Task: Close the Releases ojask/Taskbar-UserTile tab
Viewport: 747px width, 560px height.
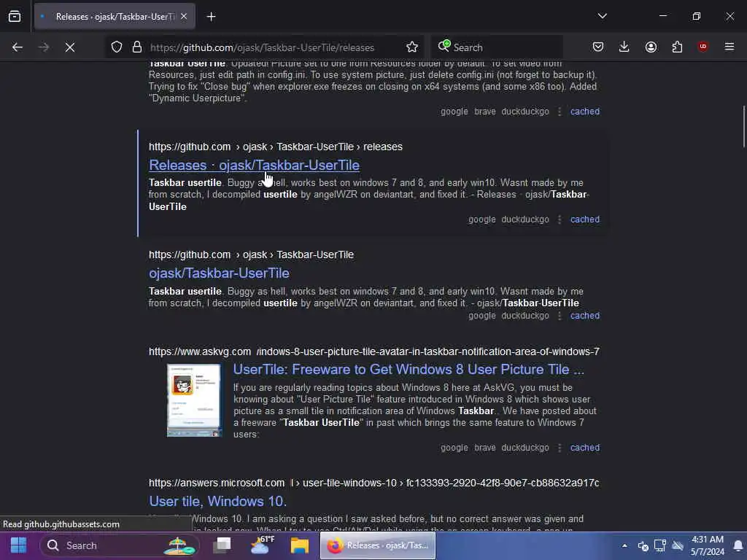Action: [x=184, y=17]
